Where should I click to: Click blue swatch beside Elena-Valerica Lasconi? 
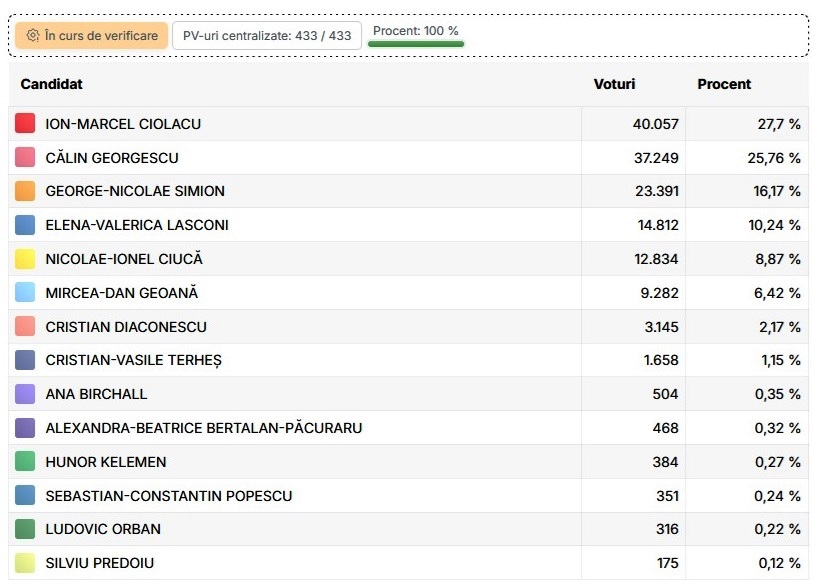(x=26, y=225)
